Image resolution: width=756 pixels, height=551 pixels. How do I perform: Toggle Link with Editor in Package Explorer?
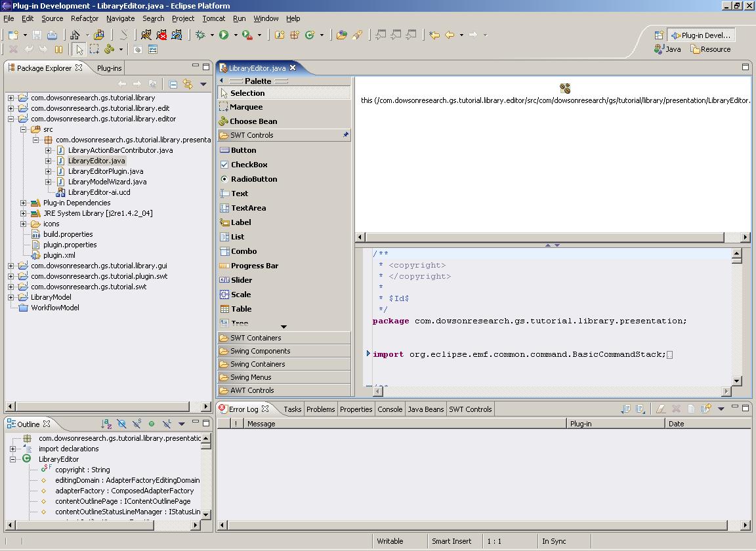point(188,84)
